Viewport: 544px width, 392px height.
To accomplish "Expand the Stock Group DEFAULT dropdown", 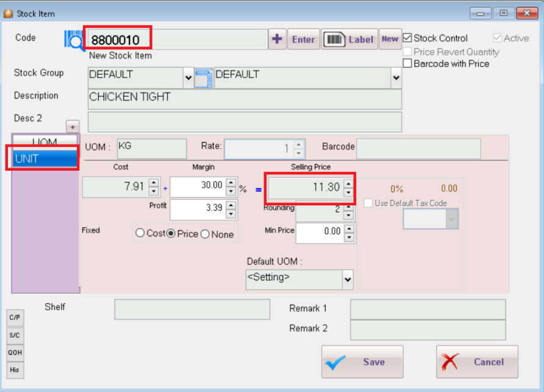I will (x=188, y=78).
